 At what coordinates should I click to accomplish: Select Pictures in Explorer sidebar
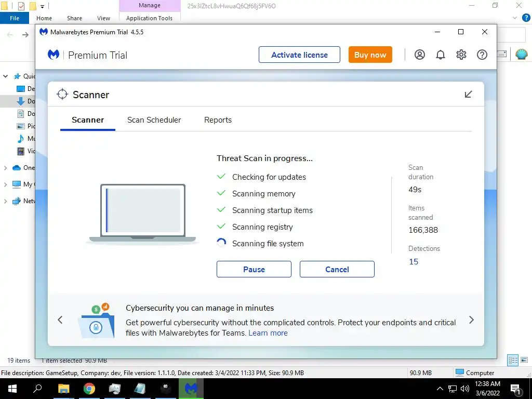coord(25,126)
